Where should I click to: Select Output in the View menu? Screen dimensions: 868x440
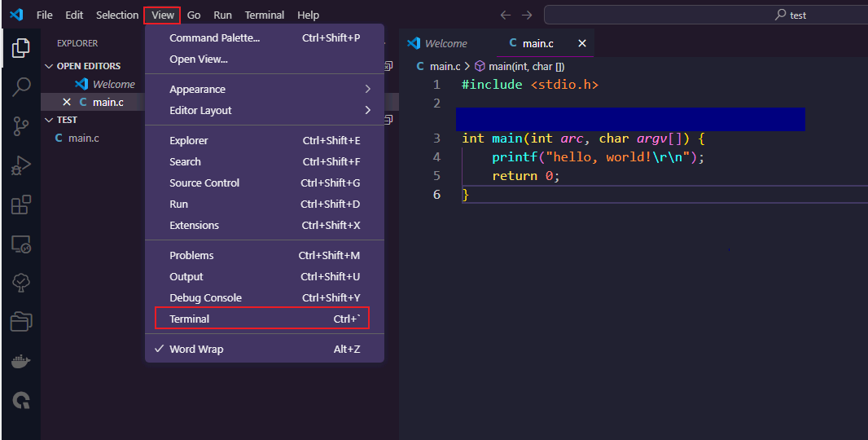pyautogui.click(x=265, y=276)
